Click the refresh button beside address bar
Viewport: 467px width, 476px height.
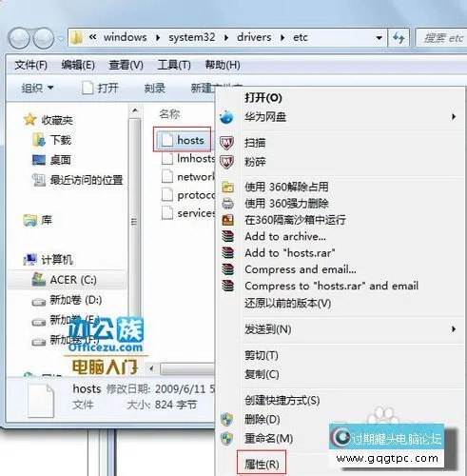pos(399,38)
